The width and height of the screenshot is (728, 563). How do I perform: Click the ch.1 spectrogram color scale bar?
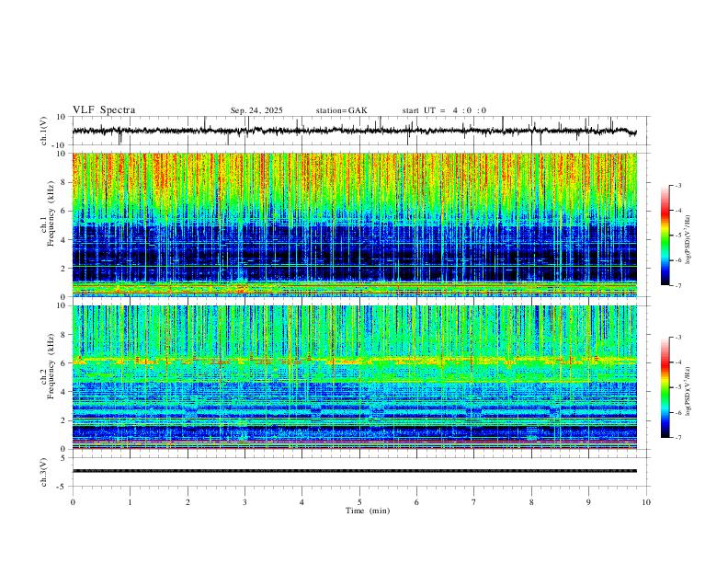[x=665, y=236]
